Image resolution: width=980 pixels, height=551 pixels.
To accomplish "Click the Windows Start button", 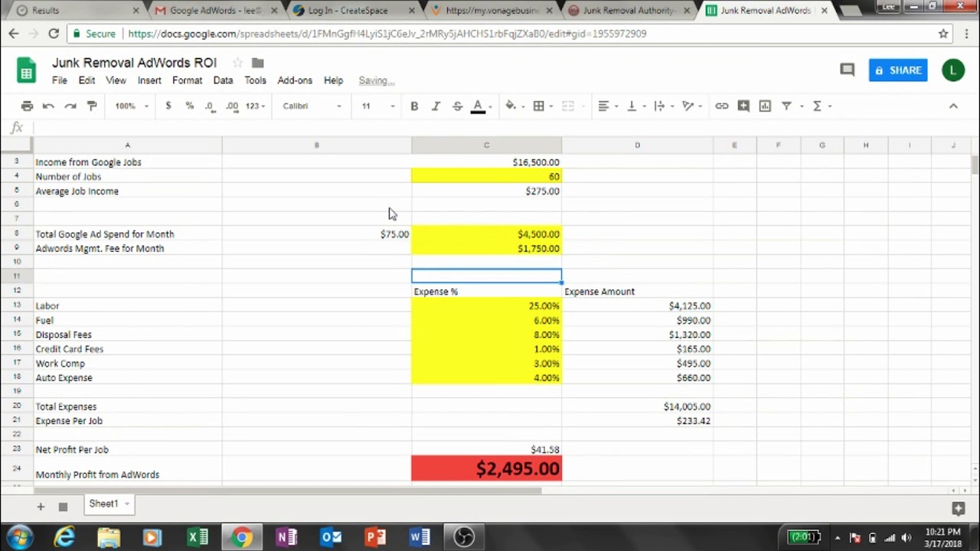I will [20, 537].
